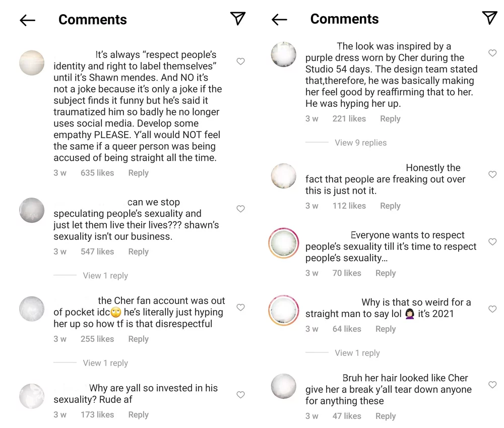
Task: Open share paper-plane icon in left panel
Action: pyautogui.click(x=238, y=19)
